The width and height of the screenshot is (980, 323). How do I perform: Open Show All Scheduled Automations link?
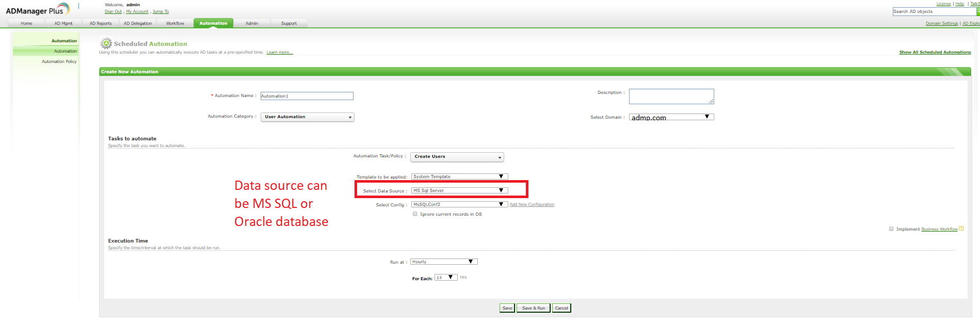click(935, 52)
